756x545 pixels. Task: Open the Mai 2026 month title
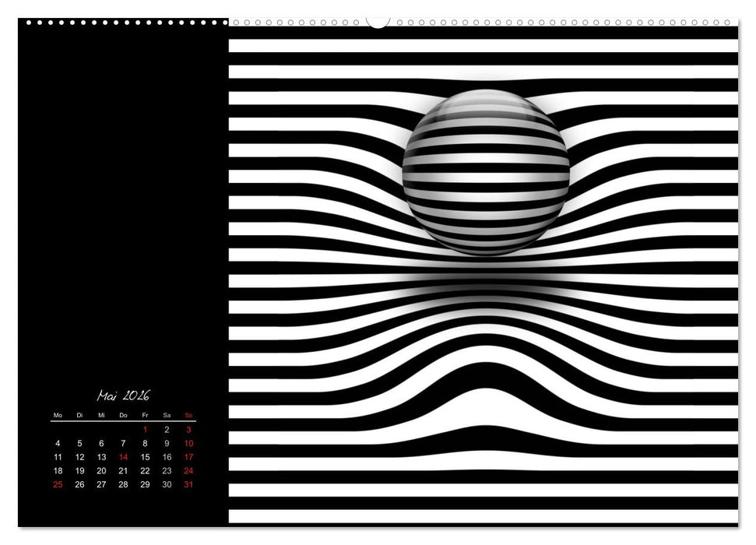click(x=123, y=396)
